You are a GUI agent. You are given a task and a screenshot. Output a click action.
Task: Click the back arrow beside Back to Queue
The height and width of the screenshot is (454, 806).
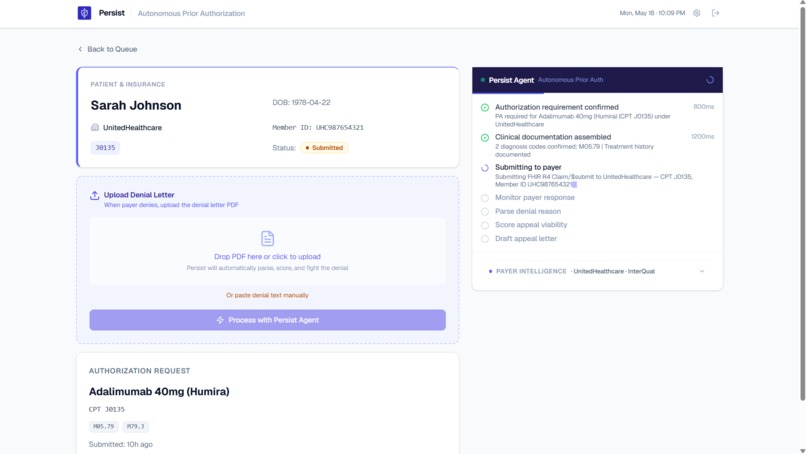pyautogui.click(x=80, y=49)
